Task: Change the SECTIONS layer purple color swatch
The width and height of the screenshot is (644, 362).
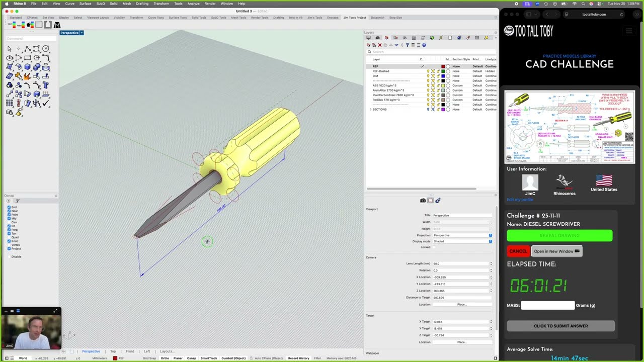Action: [443, 109]
